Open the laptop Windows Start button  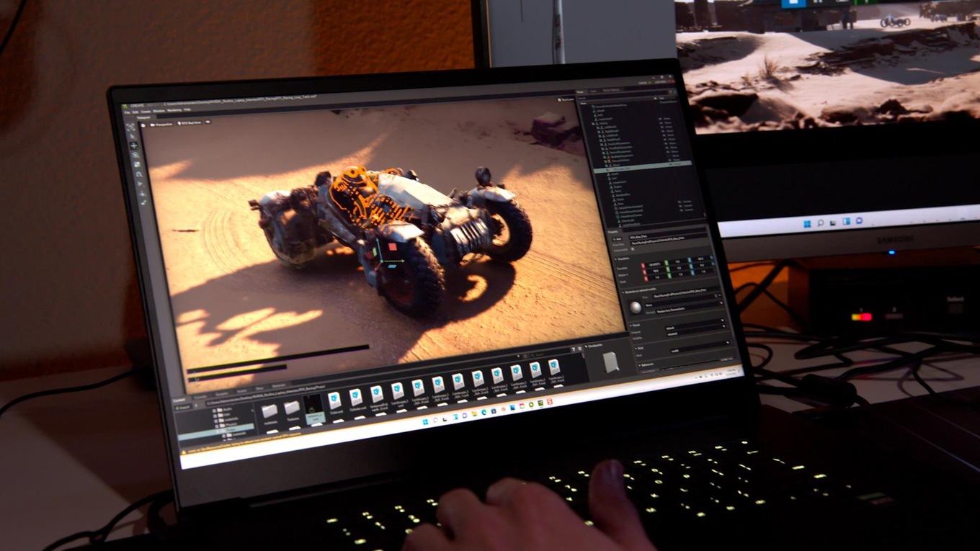[425, 422]
